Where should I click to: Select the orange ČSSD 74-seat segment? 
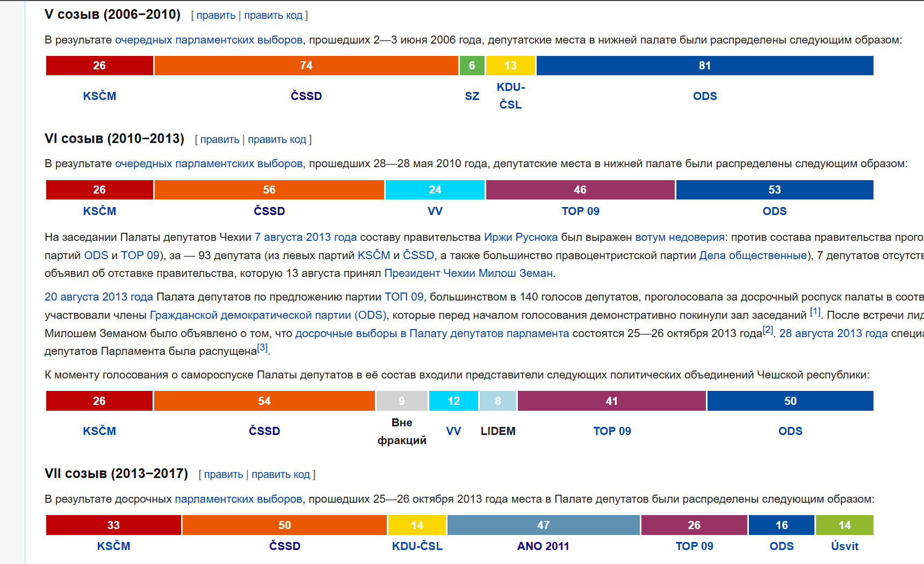pos(306,66)
